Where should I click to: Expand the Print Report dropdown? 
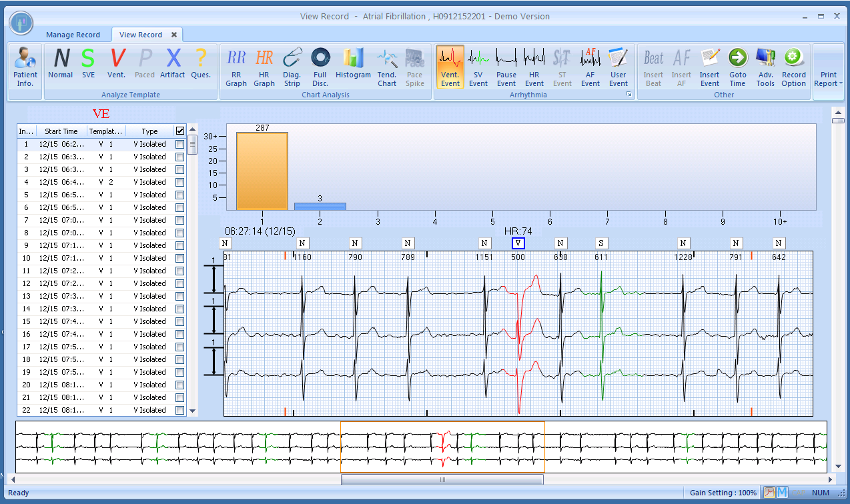[x=828, y=79]
